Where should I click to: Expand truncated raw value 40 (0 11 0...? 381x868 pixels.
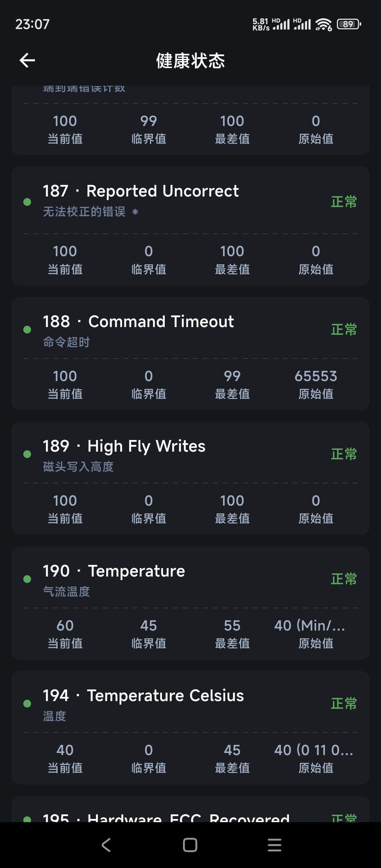[314, 750]
